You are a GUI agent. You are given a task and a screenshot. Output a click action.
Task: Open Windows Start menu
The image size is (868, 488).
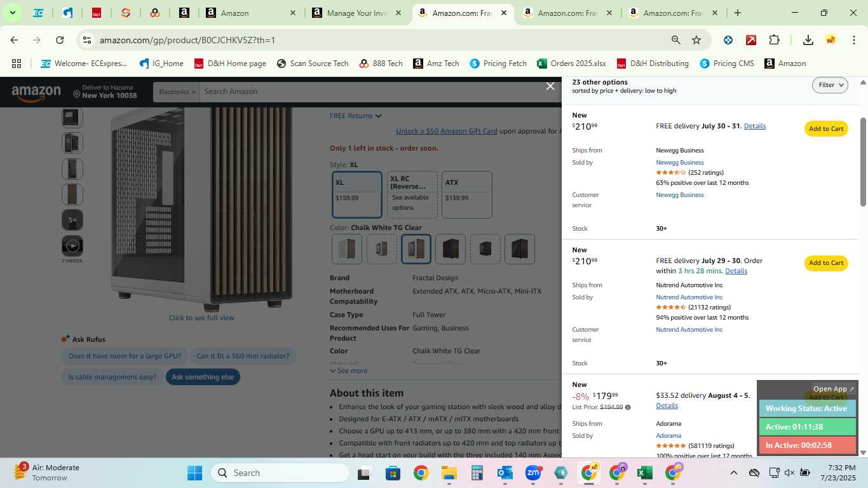click(x=194, y=473)
